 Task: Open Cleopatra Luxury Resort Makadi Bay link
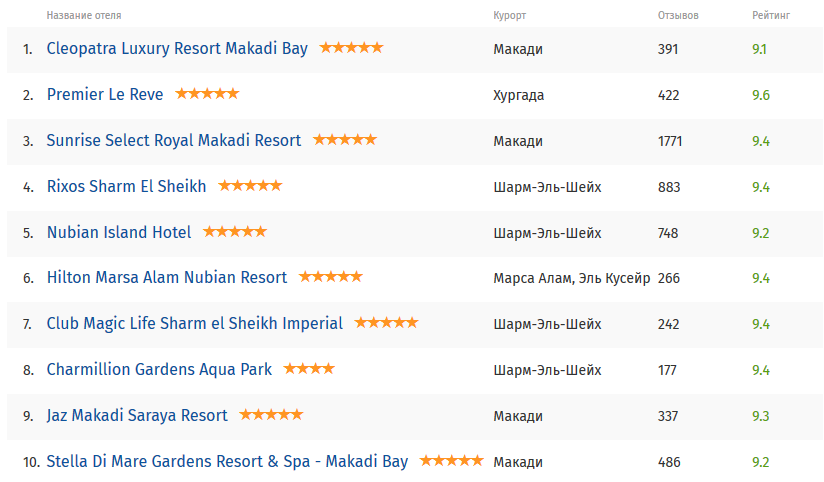click(177, 48)
